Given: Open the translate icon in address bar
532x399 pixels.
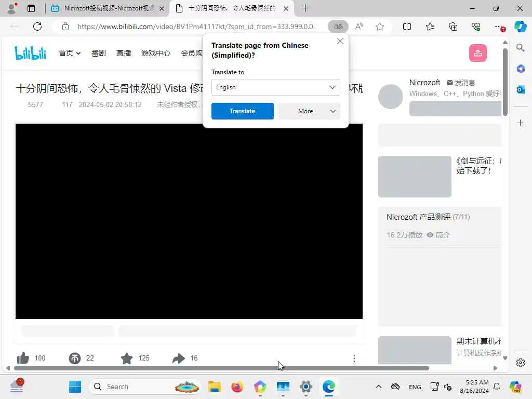Looking at the screenshot, I should (x=338, y=26).
